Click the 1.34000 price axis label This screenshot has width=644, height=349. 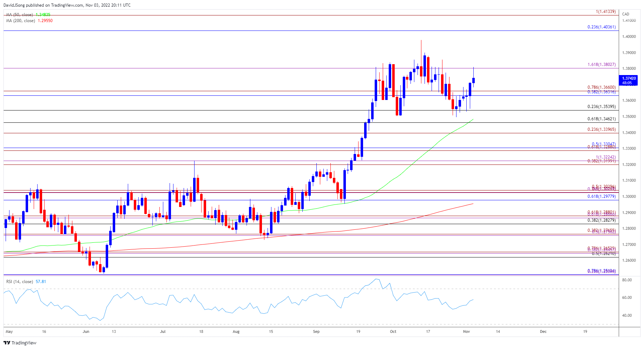click(629, 133)
